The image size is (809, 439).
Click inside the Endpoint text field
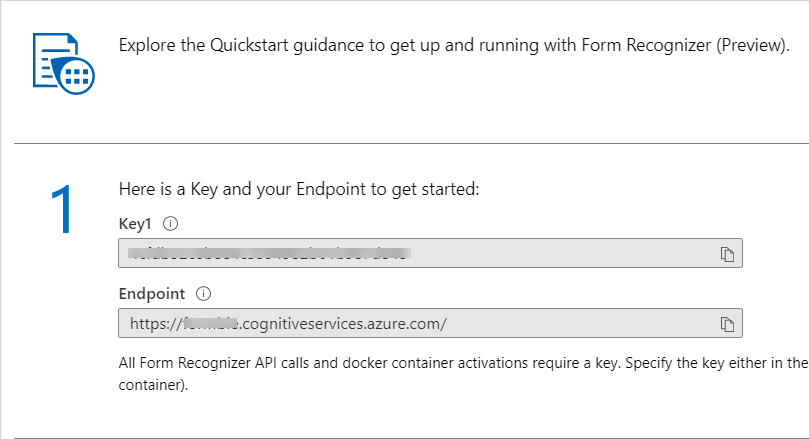580,324
